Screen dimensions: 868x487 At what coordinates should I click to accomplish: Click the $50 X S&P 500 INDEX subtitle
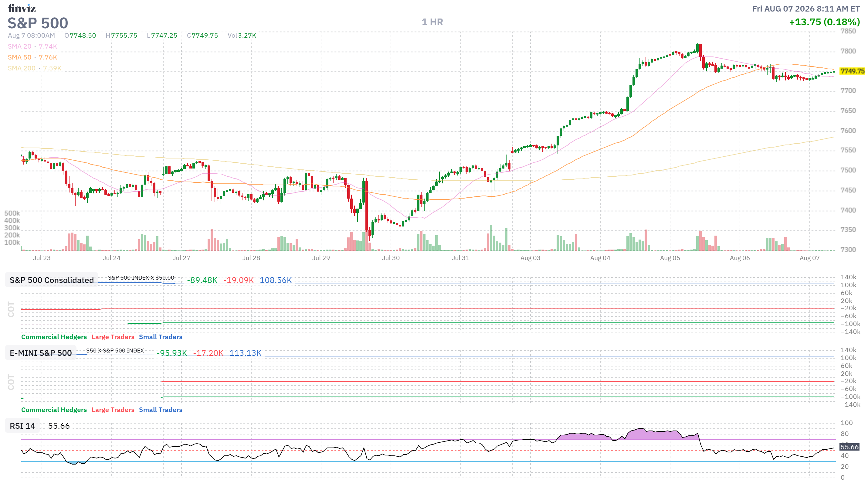tap(115, 350)
